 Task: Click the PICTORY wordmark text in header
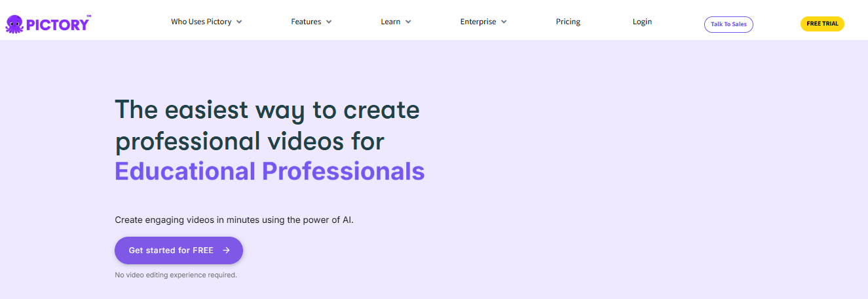coord(57,25)
